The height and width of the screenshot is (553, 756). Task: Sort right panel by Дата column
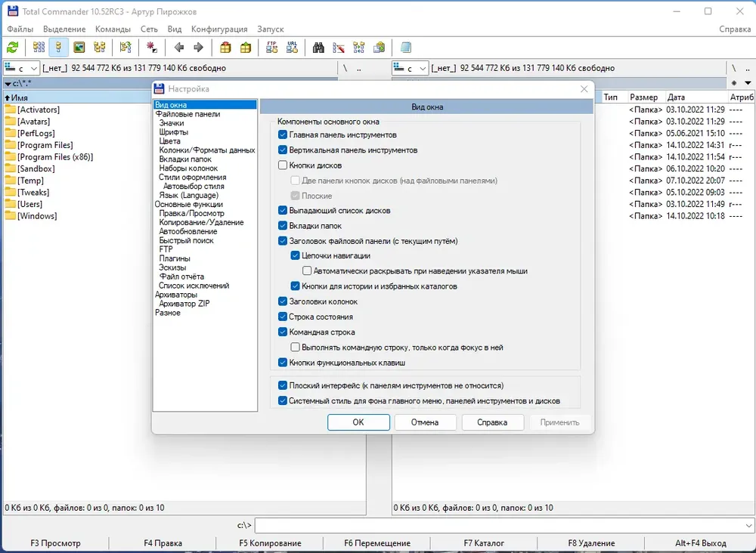click(x=696, y=97)
